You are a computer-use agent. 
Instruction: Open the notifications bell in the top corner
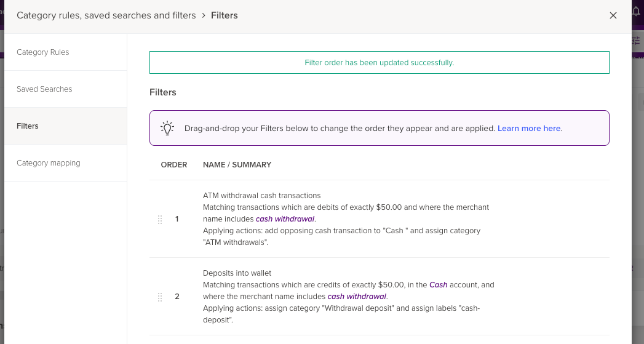tap(636, 11)
